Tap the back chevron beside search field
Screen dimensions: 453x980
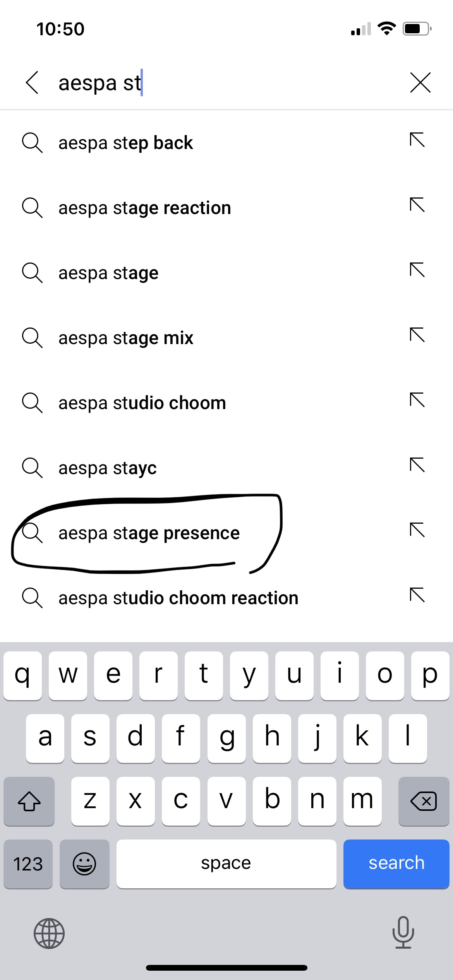pyautogui.click(x=32, y=82)
